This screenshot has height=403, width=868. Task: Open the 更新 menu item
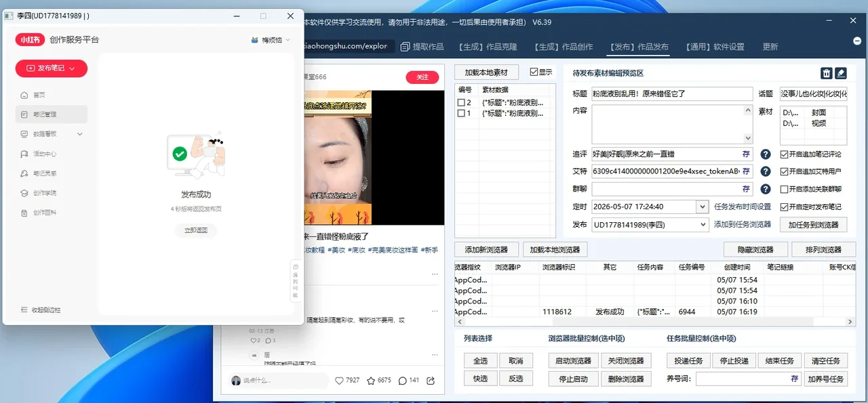point(770,47)
